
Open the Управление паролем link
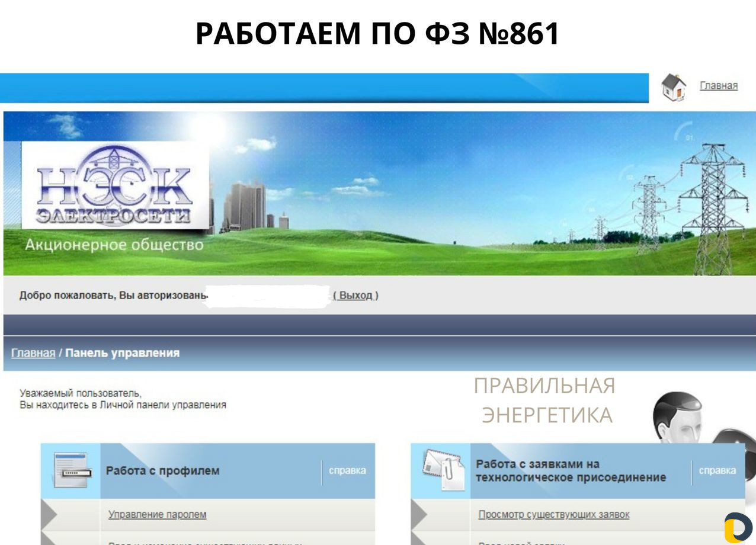click(x=157, y=514)
